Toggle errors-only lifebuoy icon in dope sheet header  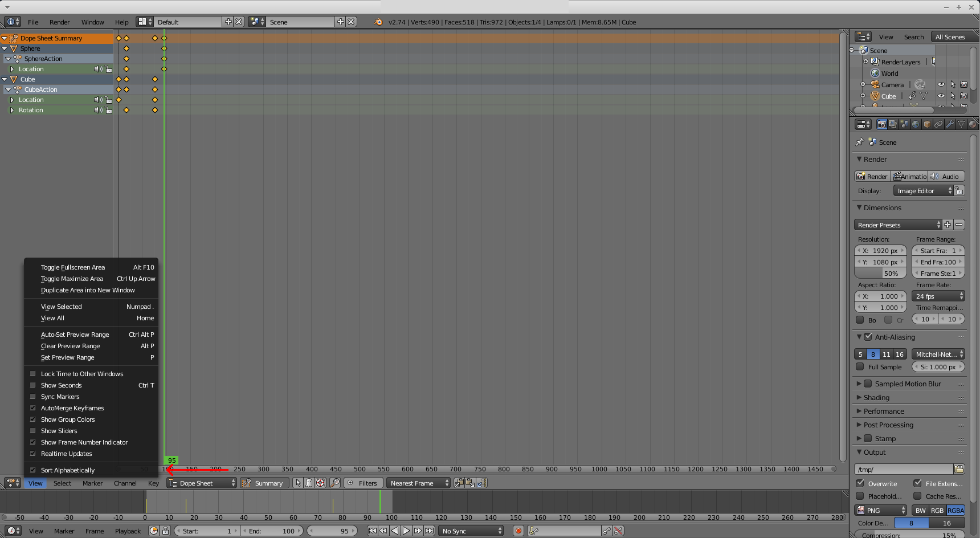click(x=320, y=483)
